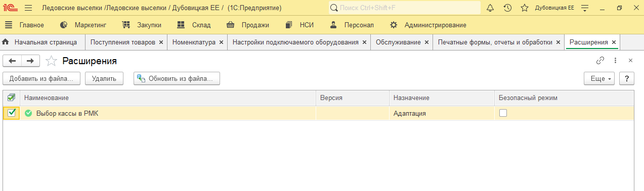
Task: Go forward with right arrow button
Action: 31,61
